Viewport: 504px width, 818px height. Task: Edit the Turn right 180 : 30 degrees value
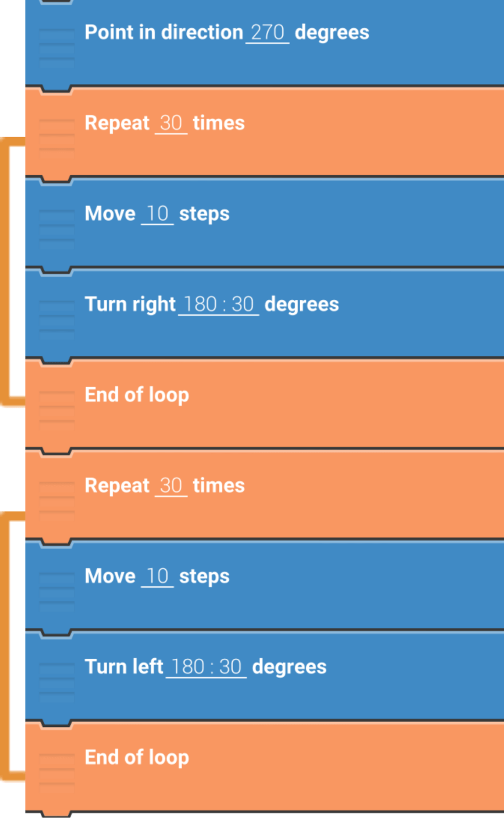[x=218, y=304]
